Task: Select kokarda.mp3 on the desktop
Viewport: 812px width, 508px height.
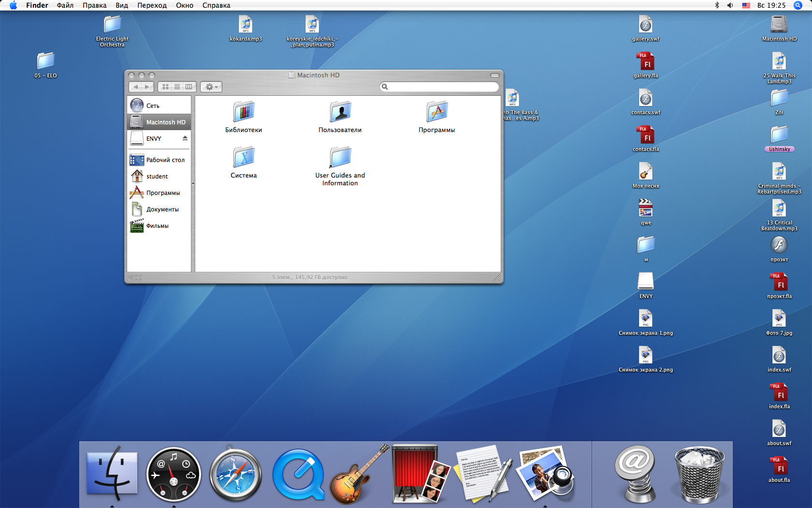Action: click(246, 29)
